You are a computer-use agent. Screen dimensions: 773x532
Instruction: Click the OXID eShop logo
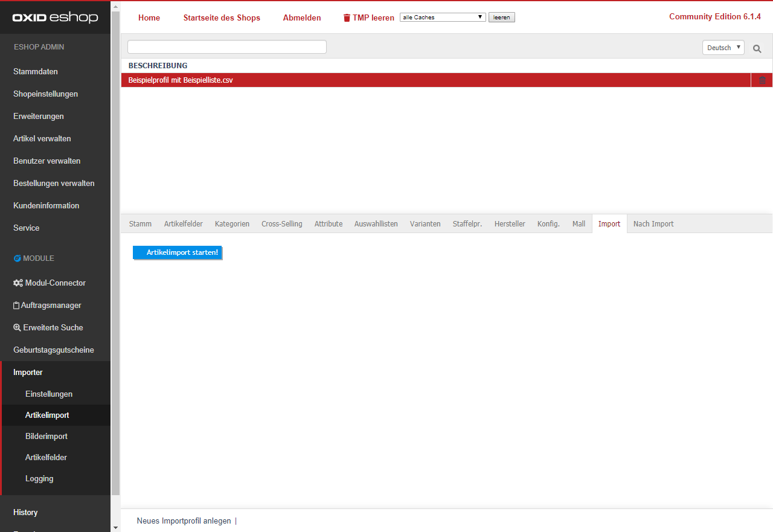[55, 18]
